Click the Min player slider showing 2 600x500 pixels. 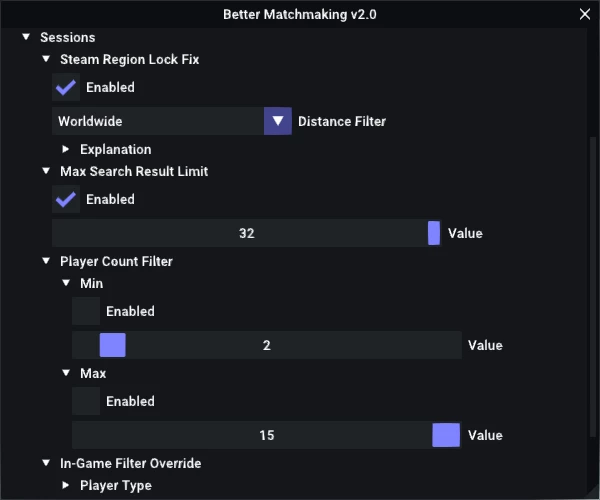267,345
